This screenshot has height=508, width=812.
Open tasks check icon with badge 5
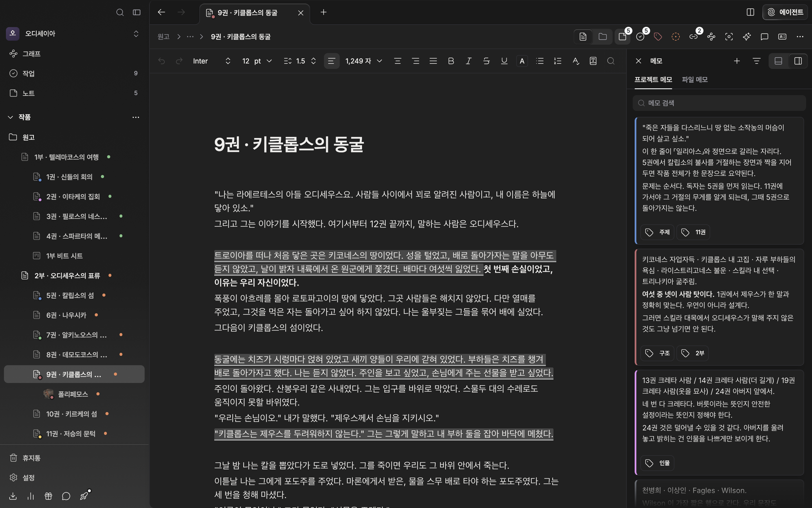click(640, 37)
